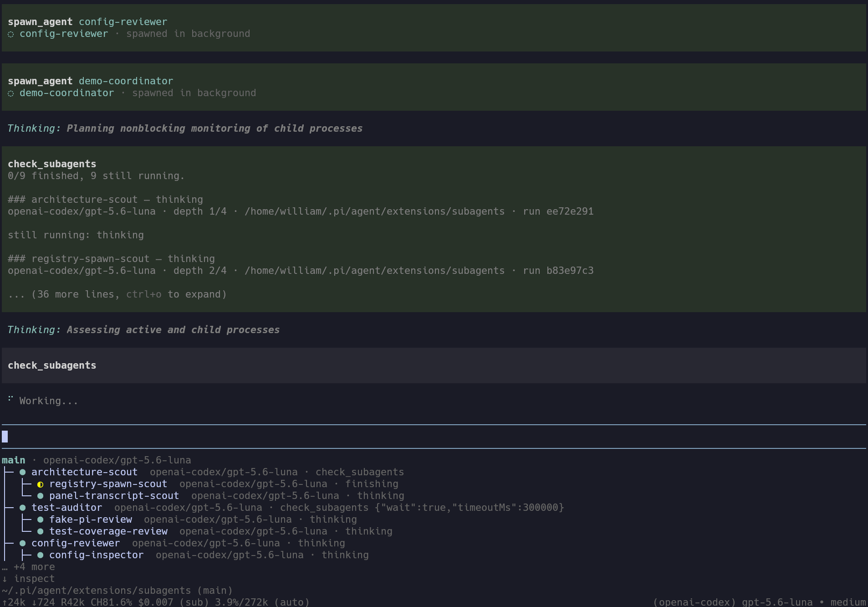Click the '3.9%/272k (auto)' context status
Viewport: 868px width, 607px height.
[262, 602]
